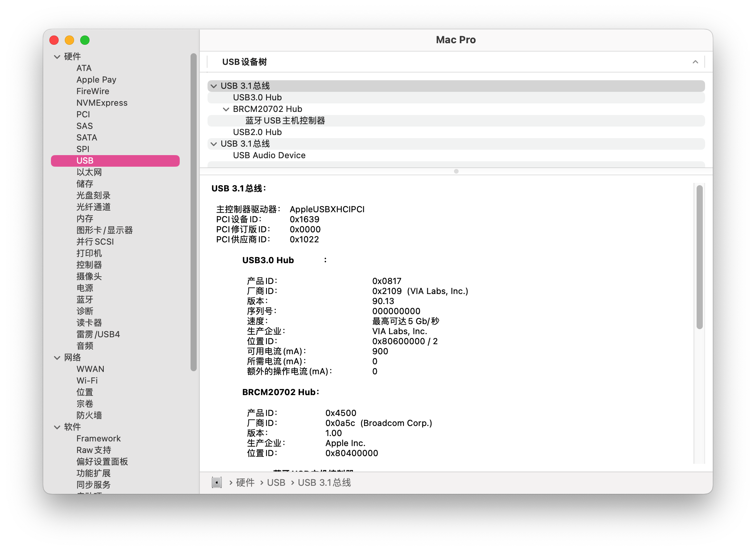This screenshot has width=756, height=551.
Task: Click the sidebar vertical scrollbar
Action: (194, 212)
